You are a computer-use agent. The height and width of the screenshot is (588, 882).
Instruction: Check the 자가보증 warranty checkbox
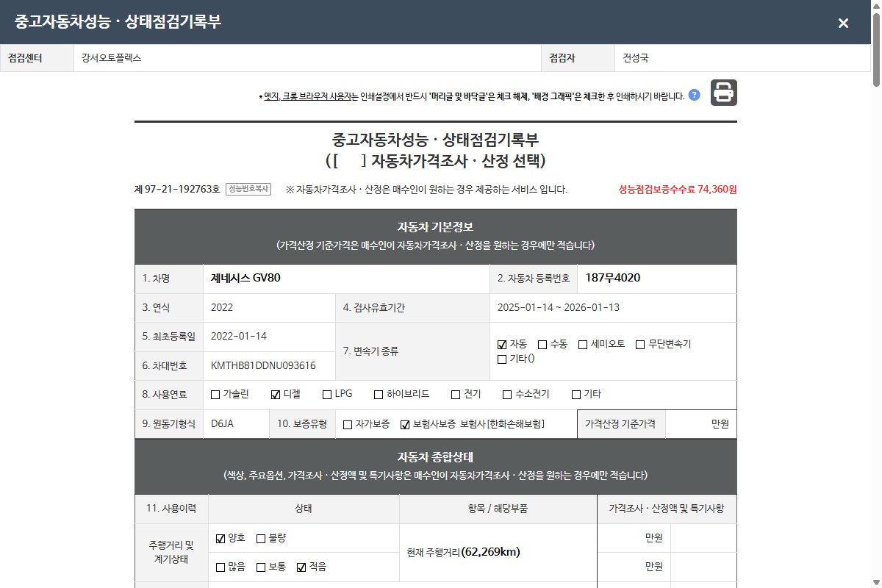tap(348, 424)
